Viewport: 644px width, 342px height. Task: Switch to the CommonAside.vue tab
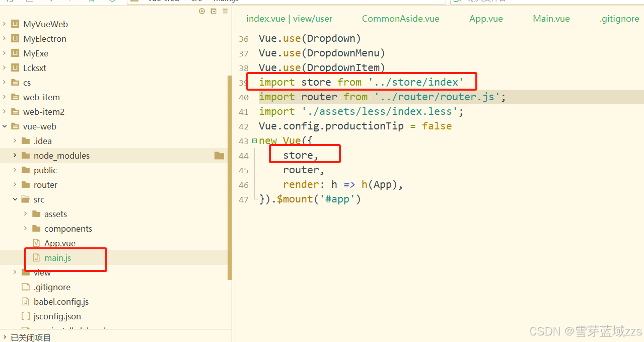point(401,19)
